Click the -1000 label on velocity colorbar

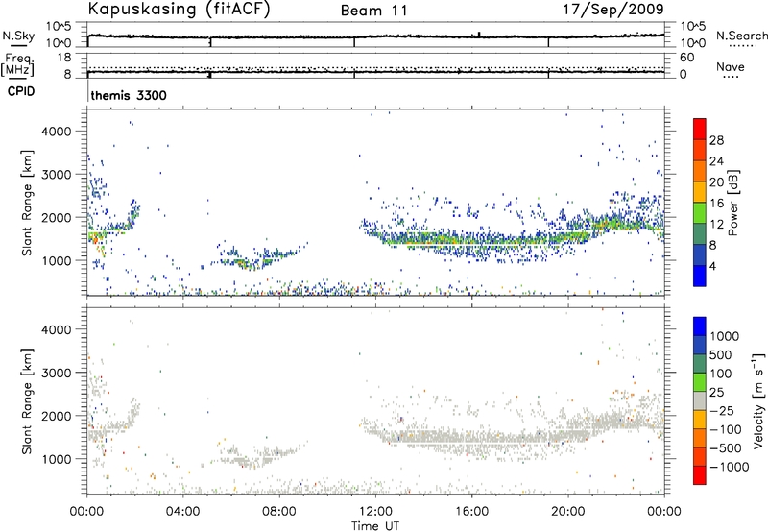point(730,467)
